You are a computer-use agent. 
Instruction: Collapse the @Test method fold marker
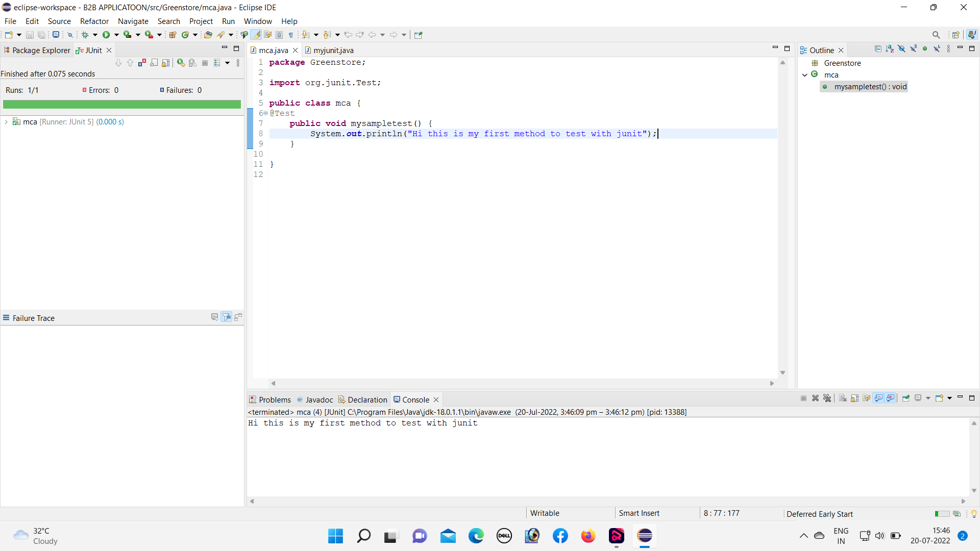(x=265, y=113)
